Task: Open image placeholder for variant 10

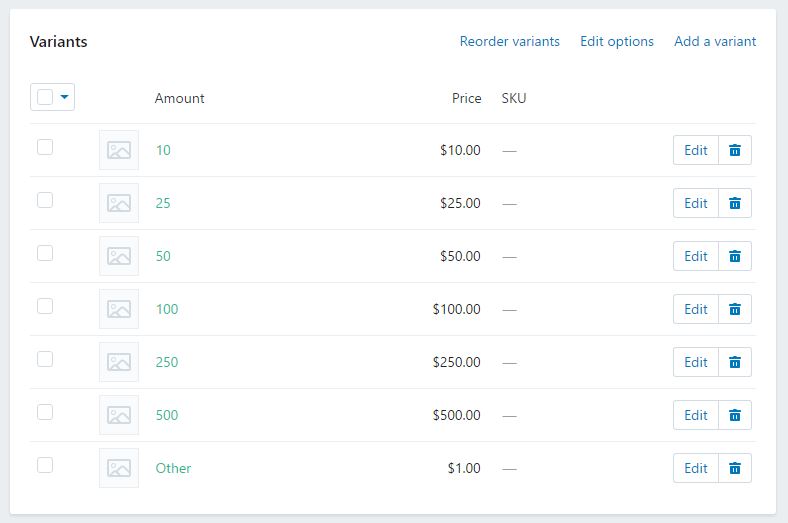Action: [x=119, y=150]
